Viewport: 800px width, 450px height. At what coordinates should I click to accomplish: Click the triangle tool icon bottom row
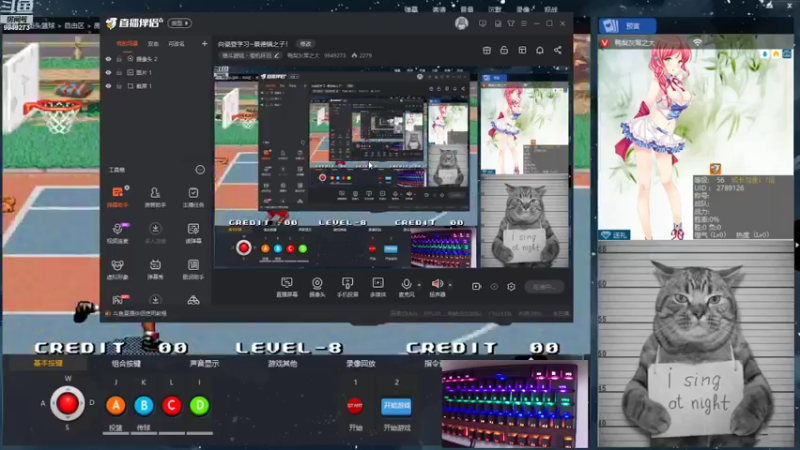pyautogui.click(x=193, y=300)
